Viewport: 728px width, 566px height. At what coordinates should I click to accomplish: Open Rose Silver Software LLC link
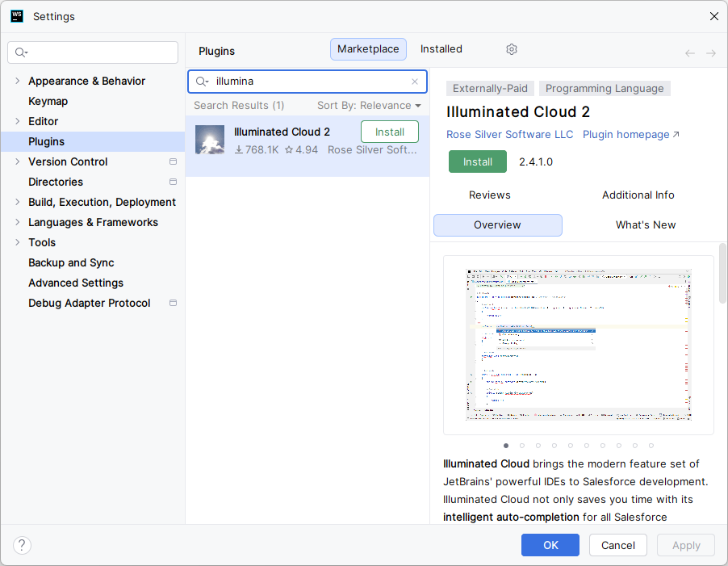[509, 135]
